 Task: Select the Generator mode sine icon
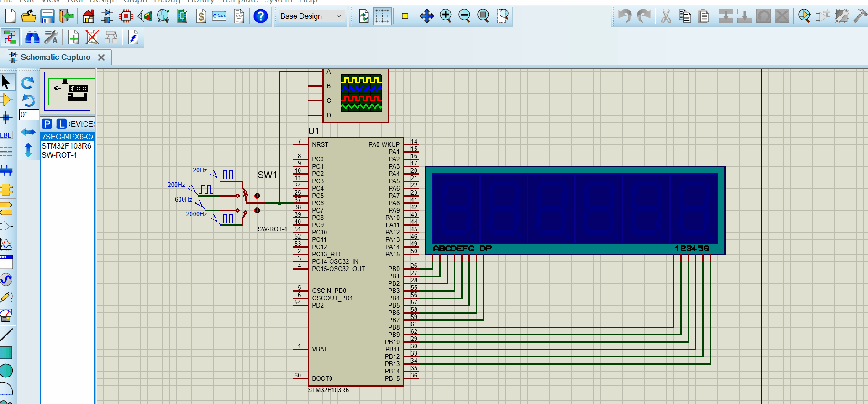coord(6,279)
